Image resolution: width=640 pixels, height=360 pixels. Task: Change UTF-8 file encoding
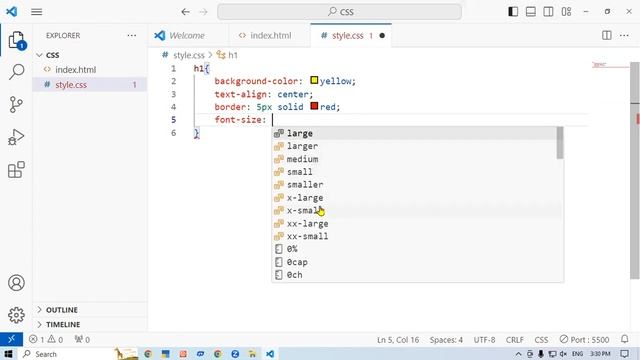tap(484, 340)
